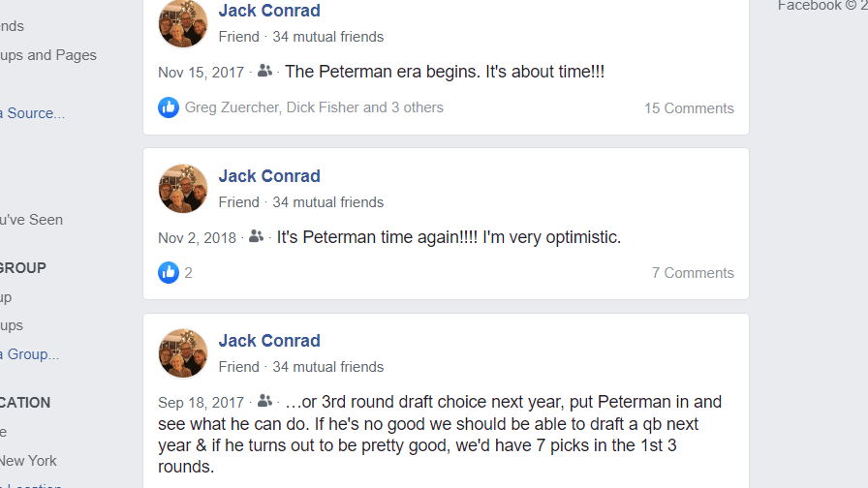Select New York location filter in sidebar

(28, 460)
